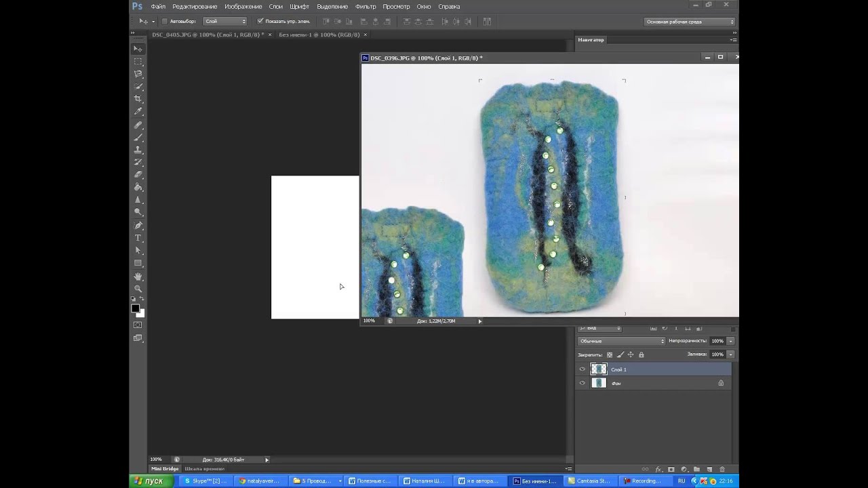Open the Шкала времени panel tab

pos(204,468)
